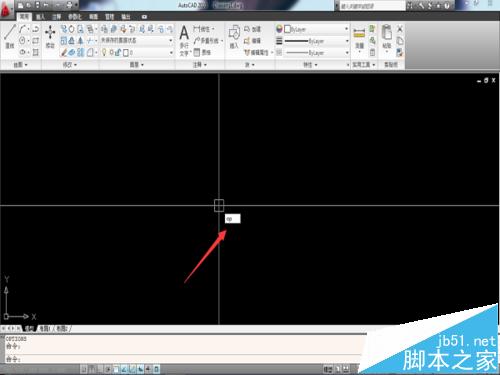
Task: Click the object color wheel icon
Action: point(279,29)
